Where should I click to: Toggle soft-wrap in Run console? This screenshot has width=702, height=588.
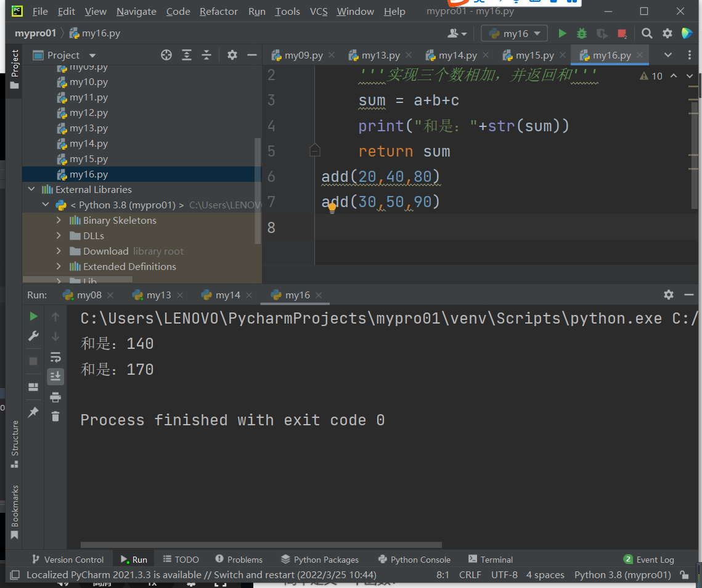(x=55, y=357)
